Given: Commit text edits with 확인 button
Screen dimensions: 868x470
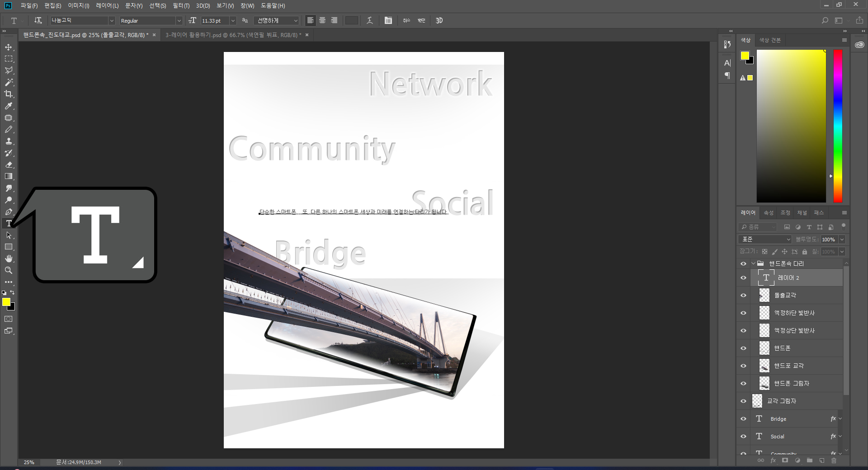Looking at the screenshot, I should (421, 20).
